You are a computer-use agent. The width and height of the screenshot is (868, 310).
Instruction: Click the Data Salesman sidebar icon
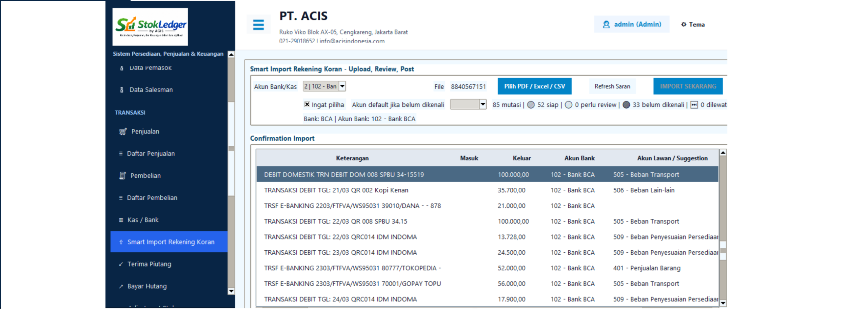121,90
